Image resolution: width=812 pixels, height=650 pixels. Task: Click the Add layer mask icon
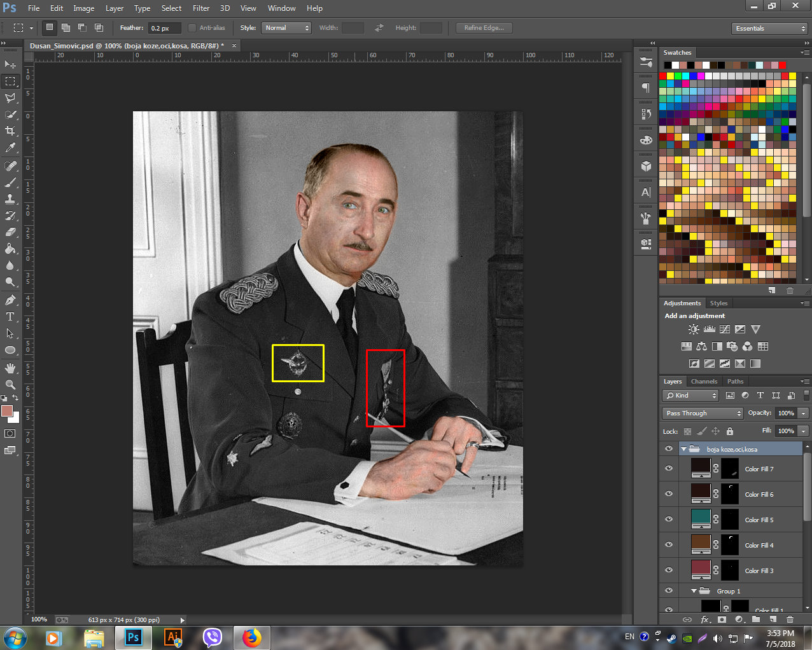pos(722,619)
